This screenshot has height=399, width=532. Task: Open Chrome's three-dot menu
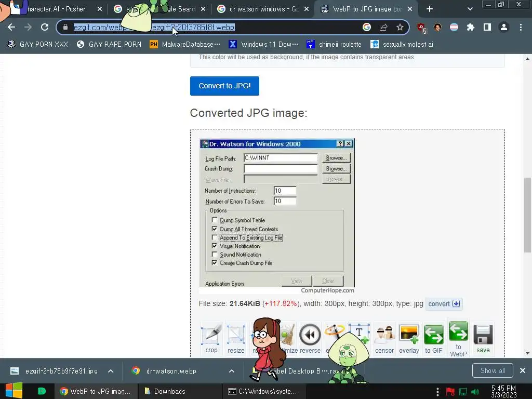pyautogui.click(x=521, y=27)
